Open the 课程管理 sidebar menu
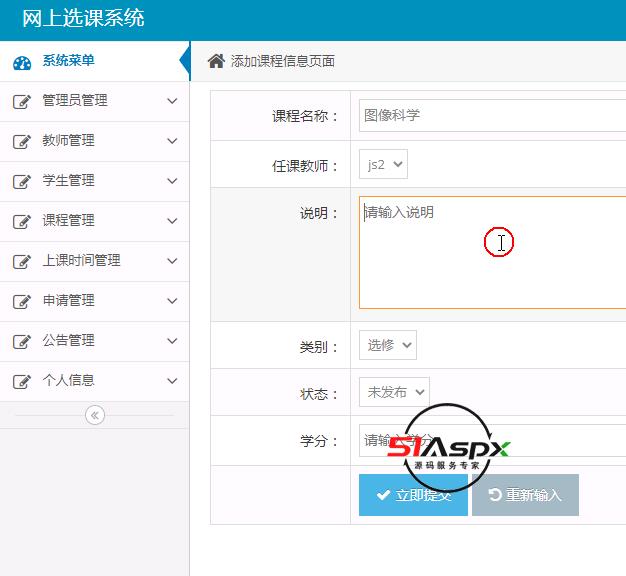626x576 pixels. [68, 221]
